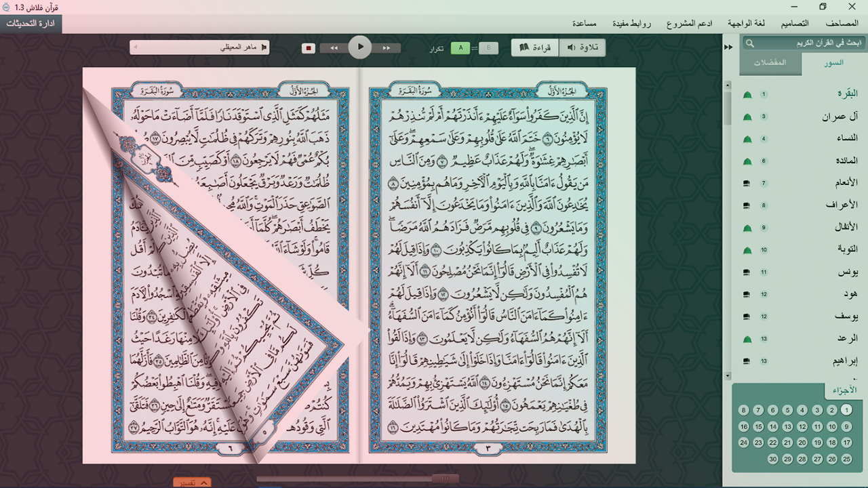Click the Medinan dome icon beside البقرة
Image resolution: width=868 pixels, height=488 pixels.
747,95
